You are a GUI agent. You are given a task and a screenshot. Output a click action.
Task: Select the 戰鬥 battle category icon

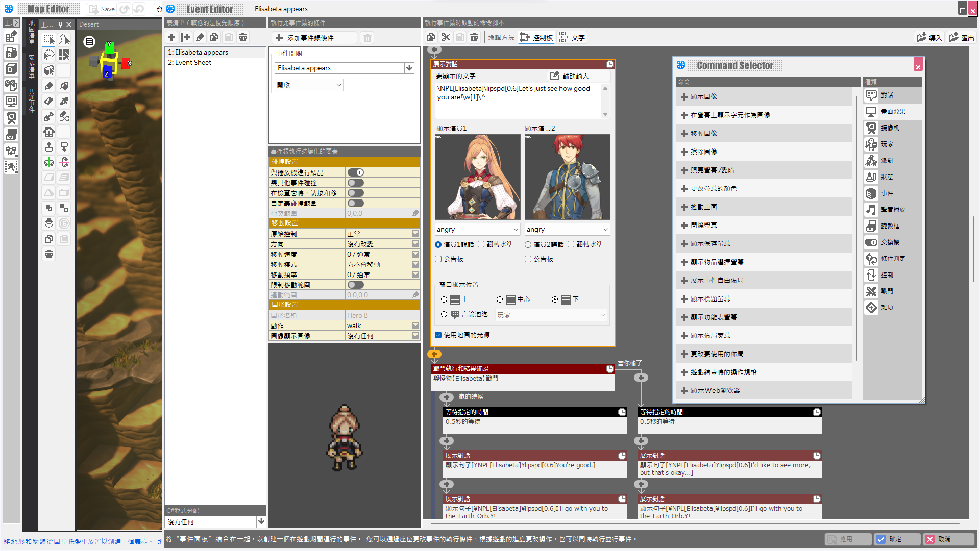click(871, 291)
